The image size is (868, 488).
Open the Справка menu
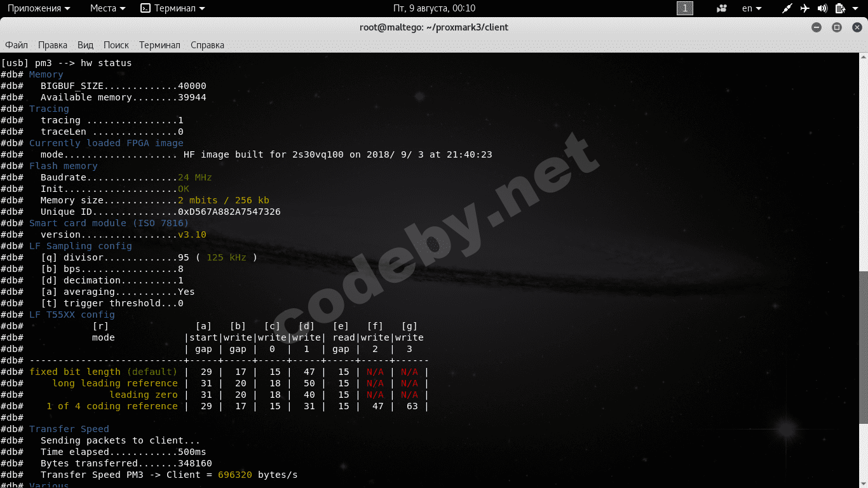pyautogui.click(x=207, y=45)
